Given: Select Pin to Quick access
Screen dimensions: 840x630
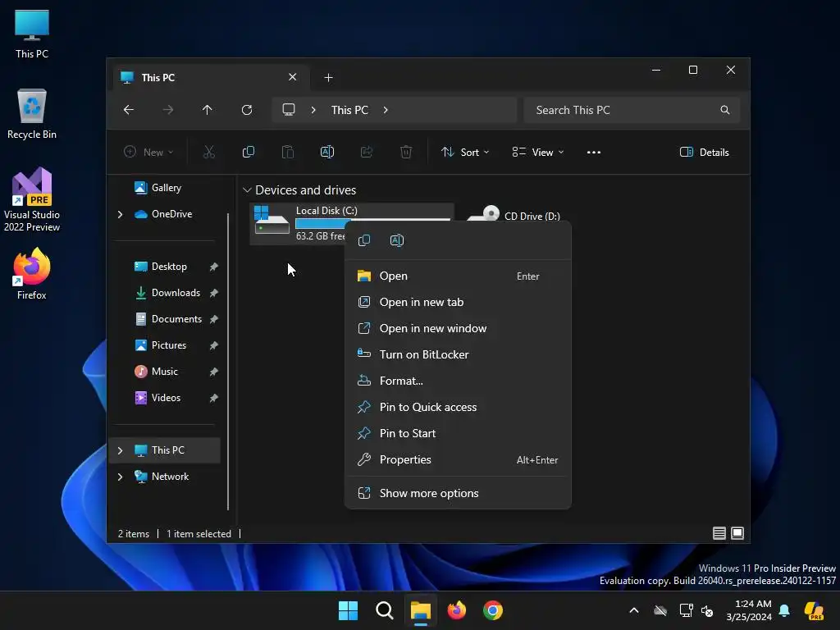Looking at the screenshot, I should [458, 407].
